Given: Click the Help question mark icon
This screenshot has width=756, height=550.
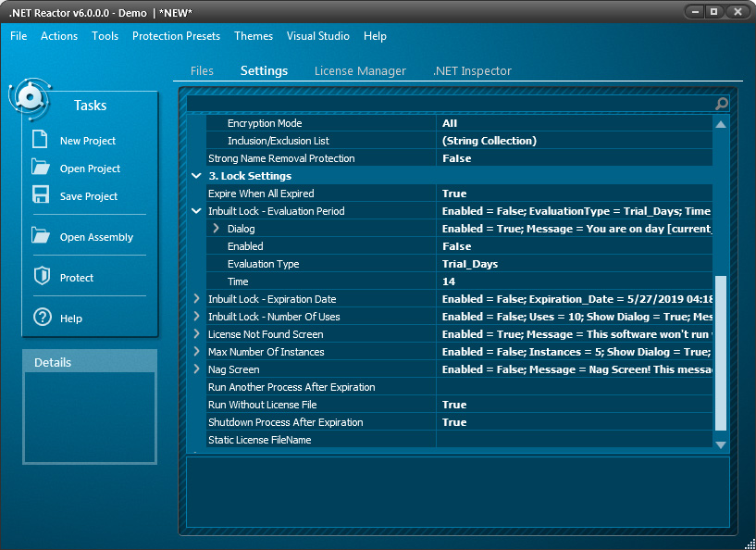Looking at the screenshot, I should (x=41, y=318).
